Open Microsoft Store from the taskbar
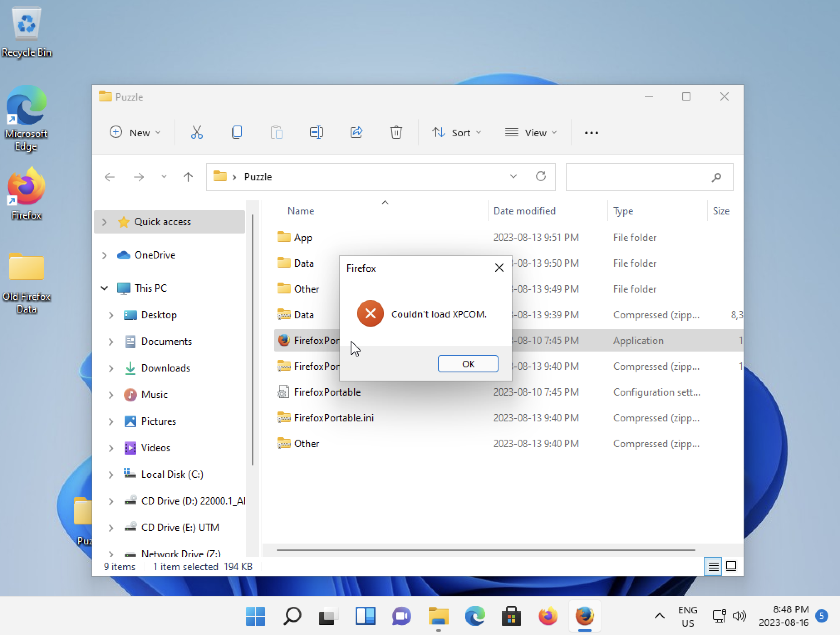The image size is (840, 635). (x=511, y=616)
